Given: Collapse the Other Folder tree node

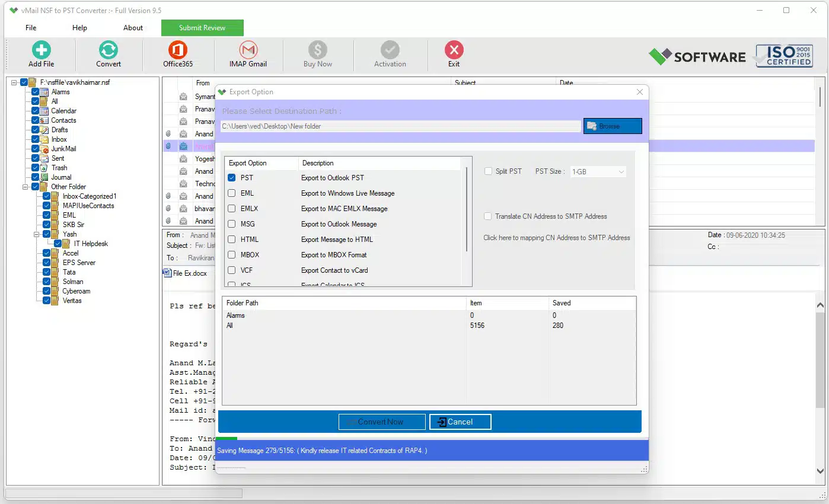Looking at the screenshot, I should pyautogui.click(x=26, y=186).
